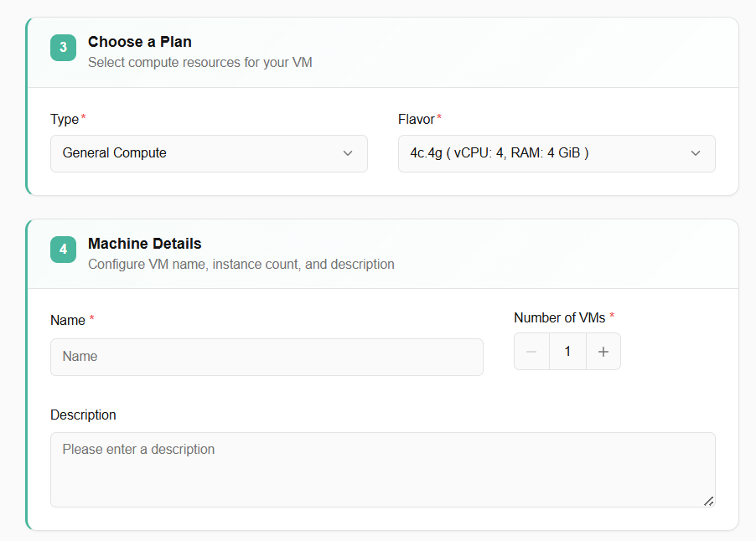Screen dimensions: 756x541
Task: Click the Flavor field label
Action: pos(416,119)
